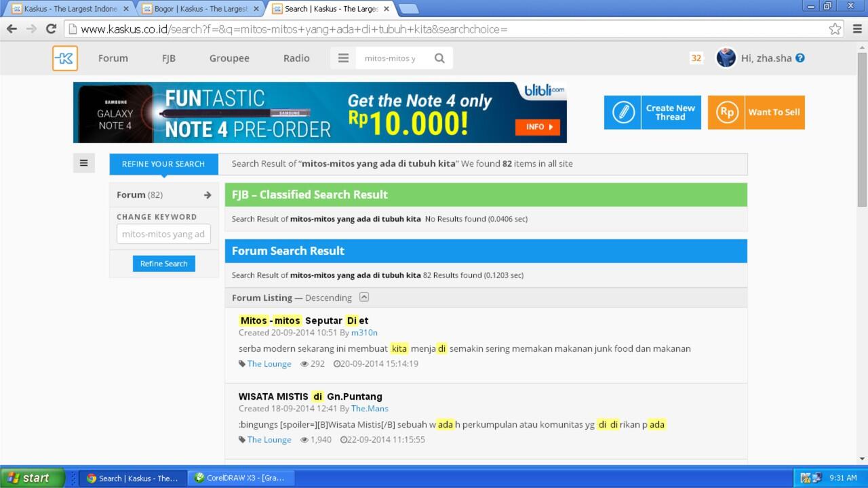Open the Radio menu item
The width and height of the screenshot is (868, 488).
(296, 58)
